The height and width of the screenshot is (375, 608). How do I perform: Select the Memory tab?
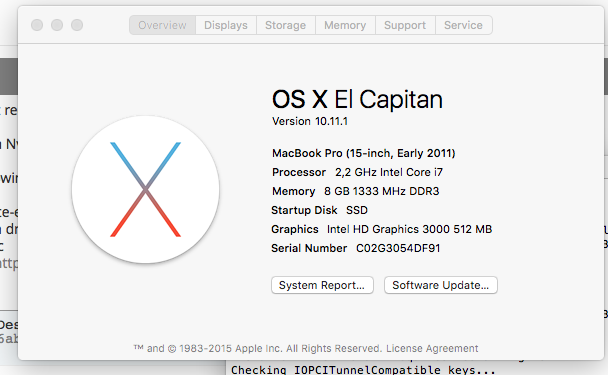(x=345, y=25)
